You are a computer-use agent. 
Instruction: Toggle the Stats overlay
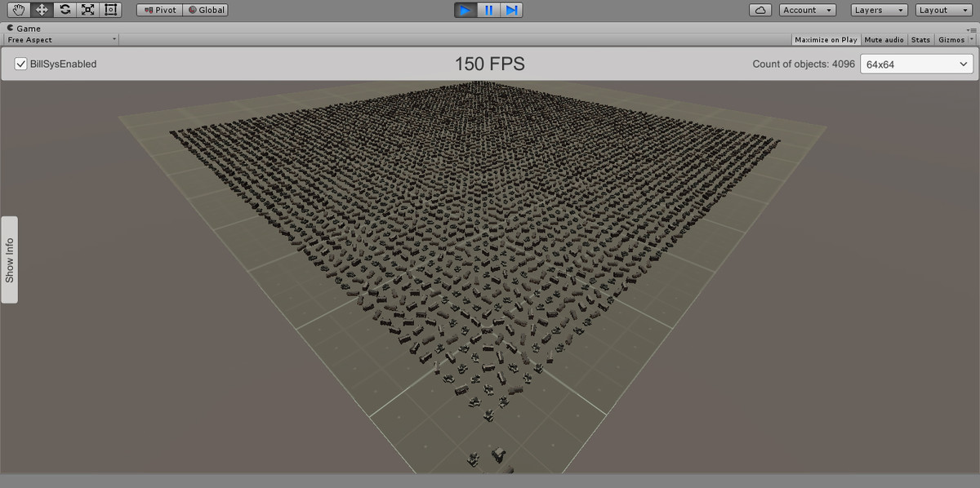920,39
